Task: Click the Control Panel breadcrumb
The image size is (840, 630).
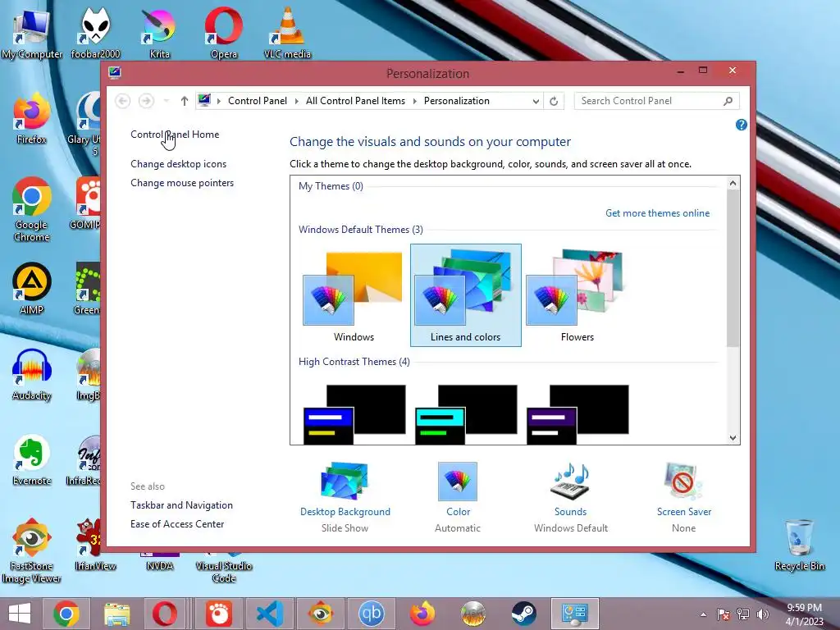Action: click(257, 101)
